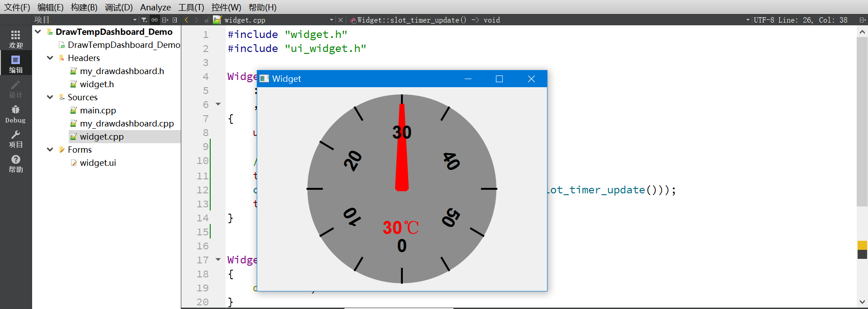868x309 pixels.
Task: Click the 30℃ temperature readout
Action: tap(401, 228)
